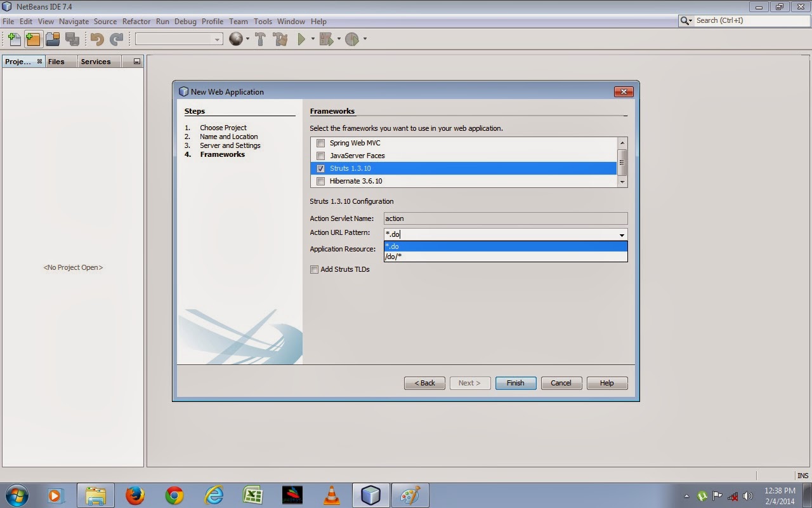Click the NetBeans cube taskbar icon
The width and height of the screenshot is (812, 508).
[370, 495]
